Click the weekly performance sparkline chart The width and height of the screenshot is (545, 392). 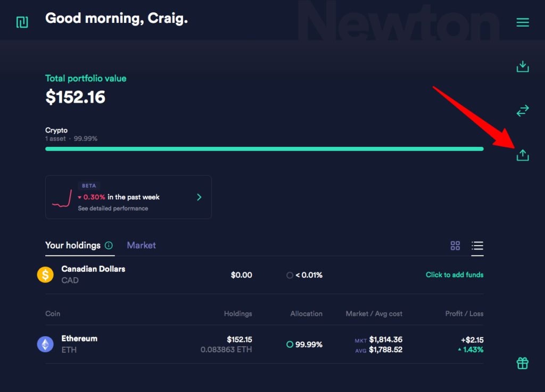[x=62, y=198]
